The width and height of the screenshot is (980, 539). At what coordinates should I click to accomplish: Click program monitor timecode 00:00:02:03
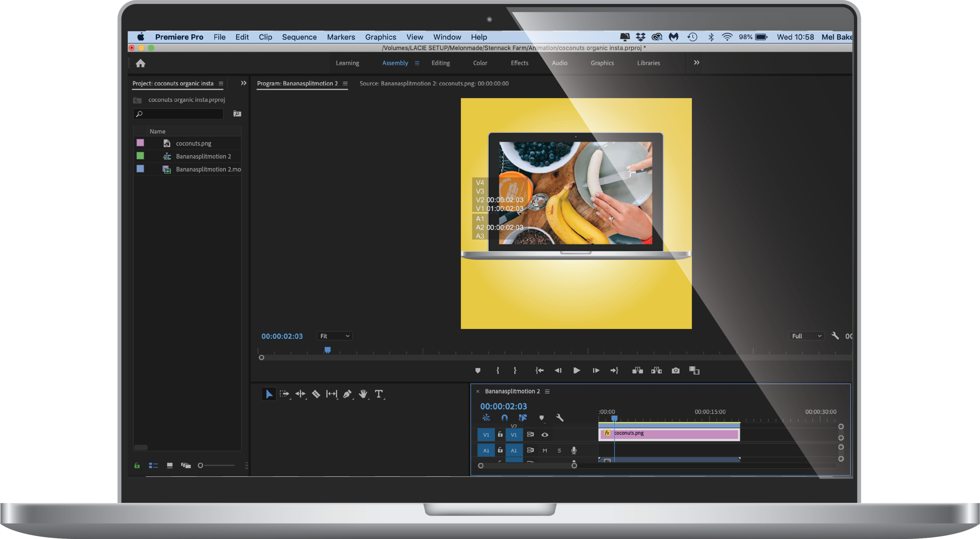coord(282,336)
